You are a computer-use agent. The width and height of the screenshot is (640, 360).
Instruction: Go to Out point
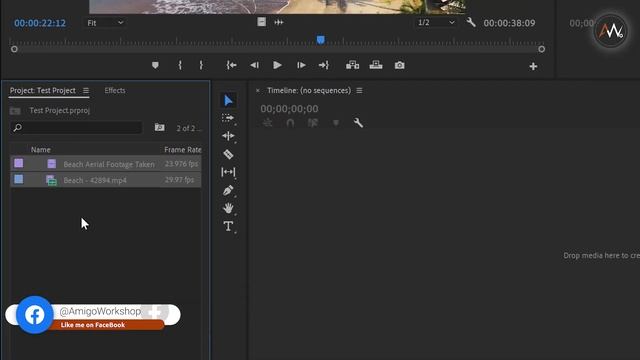[324, 65]
